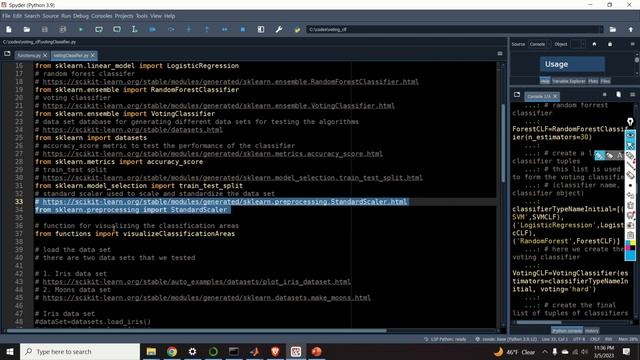Open the Tools menu

click(142, 16)
